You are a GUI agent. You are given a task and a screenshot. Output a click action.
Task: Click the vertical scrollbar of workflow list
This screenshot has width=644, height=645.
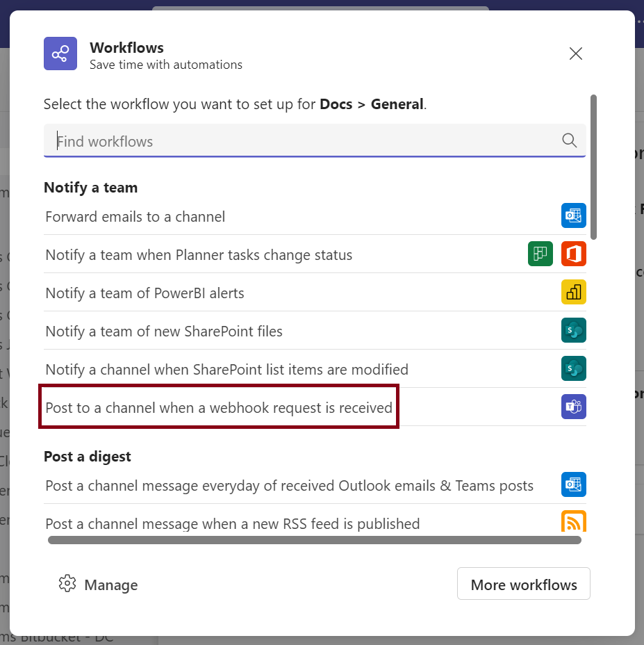(593, 167)
